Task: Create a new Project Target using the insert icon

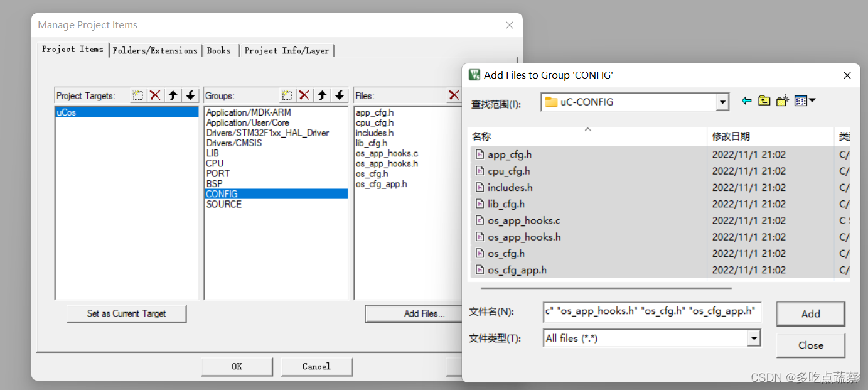Action: [137, 95]
